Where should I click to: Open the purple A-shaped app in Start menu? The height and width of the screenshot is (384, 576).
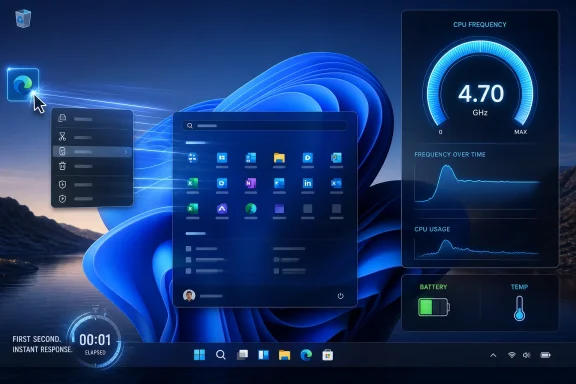[x=222, y=208]
